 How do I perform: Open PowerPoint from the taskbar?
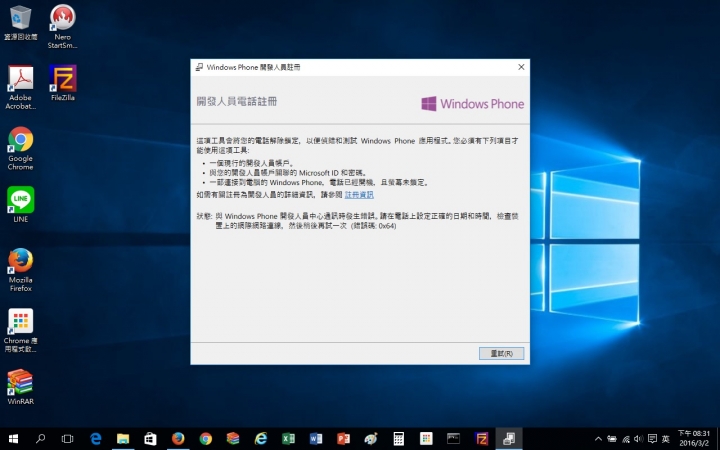coord(343,439)
